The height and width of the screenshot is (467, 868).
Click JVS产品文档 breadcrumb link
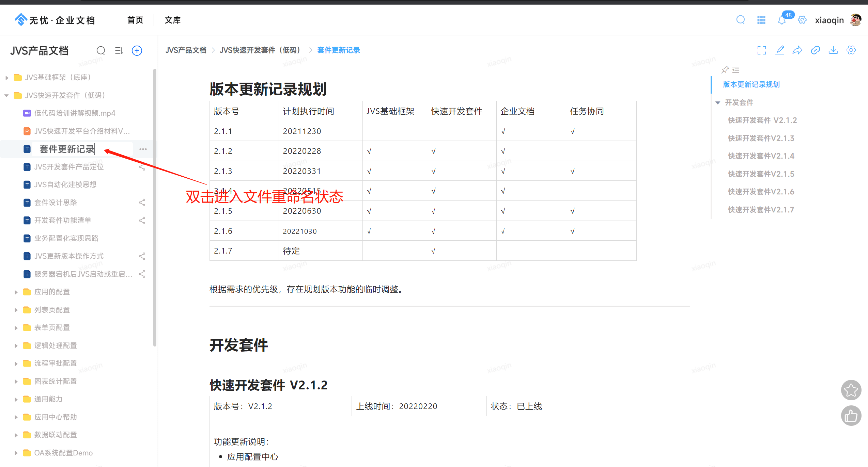[186, 50]
